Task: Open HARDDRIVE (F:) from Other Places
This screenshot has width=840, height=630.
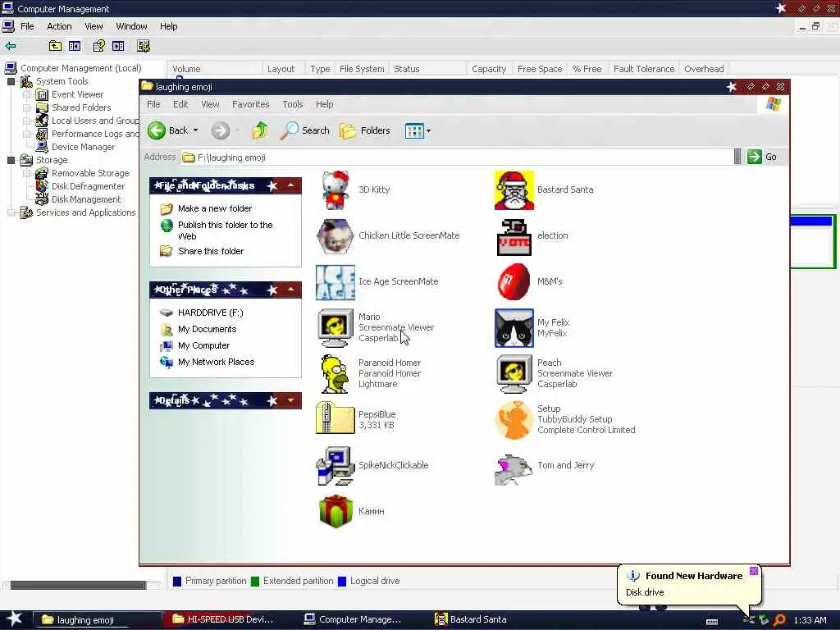Action: (x=211, y=313)
